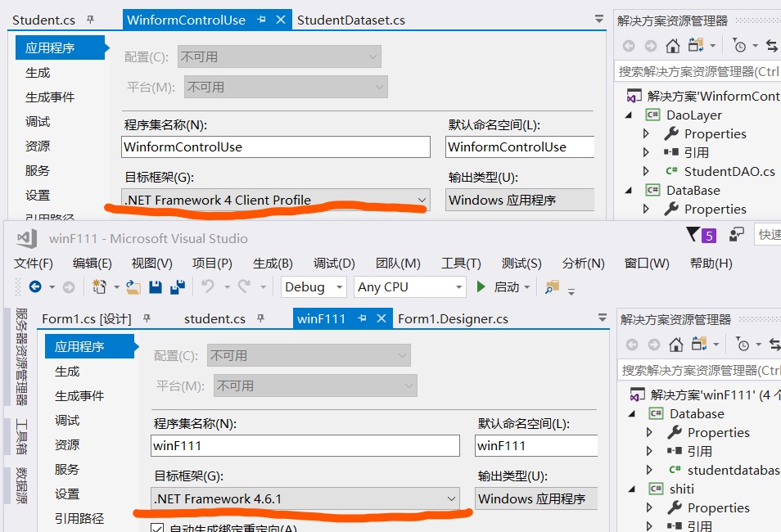Pin the Form1.cs [设计] tab
Screen dimensions: 781x532
tap(147, 318)
